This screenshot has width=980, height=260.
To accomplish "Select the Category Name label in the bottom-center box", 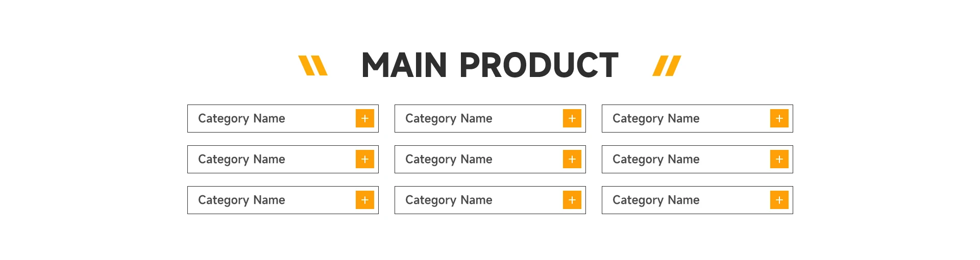I will 449,200.
